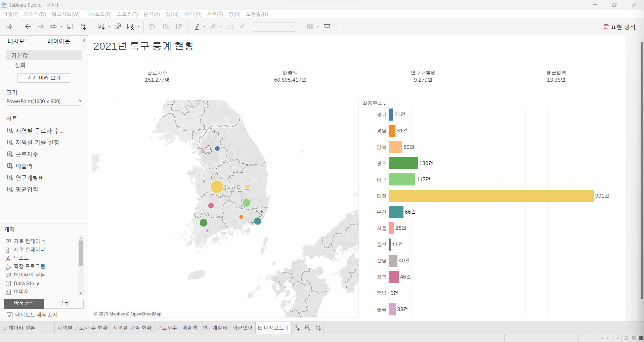The height and width of the screenshot is (342, 644).
Task: Click the save disk icon in toolbar
Action: click(x=70, y=27)
